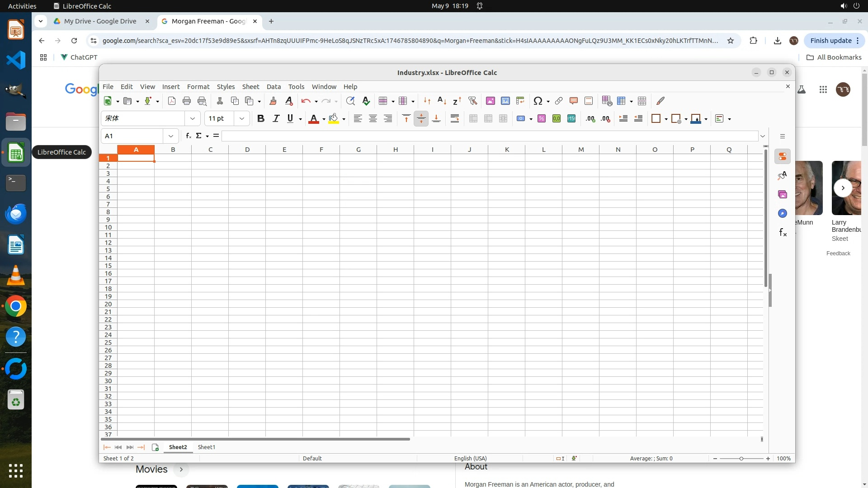
Task: Click the Finish update button
Action: pyautogui.click(x=830, y=40)
